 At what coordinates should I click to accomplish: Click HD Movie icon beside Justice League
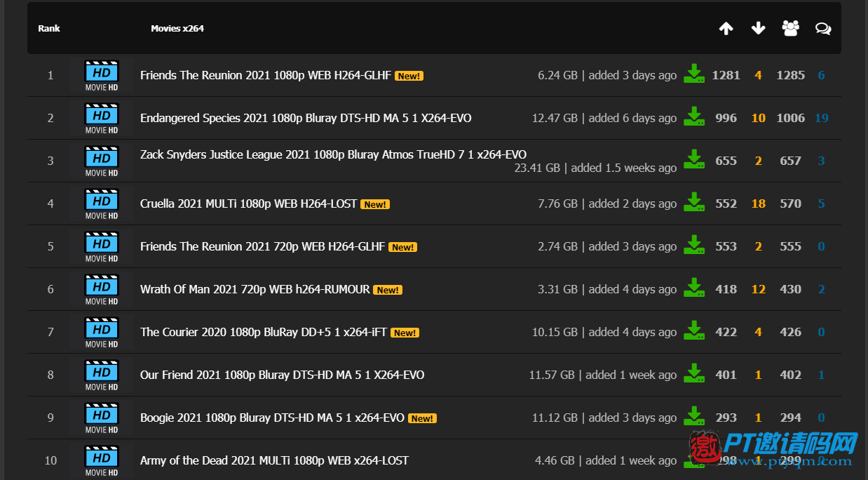[x=102, y=161]
